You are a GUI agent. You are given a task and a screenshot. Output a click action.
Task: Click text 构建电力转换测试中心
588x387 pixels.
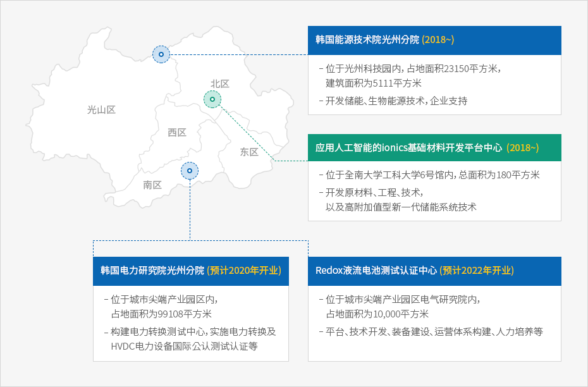158,332
